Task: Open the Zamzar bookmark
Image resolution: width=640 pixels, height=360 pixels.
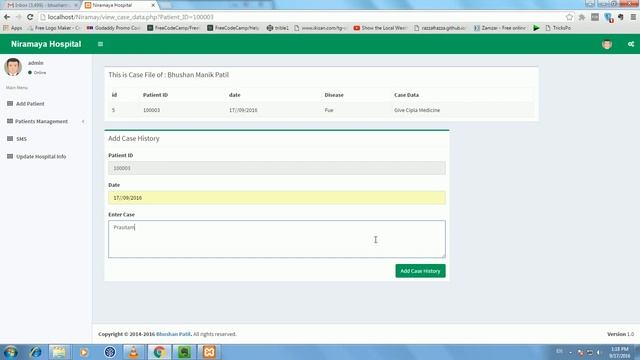Action: [500, 28]
